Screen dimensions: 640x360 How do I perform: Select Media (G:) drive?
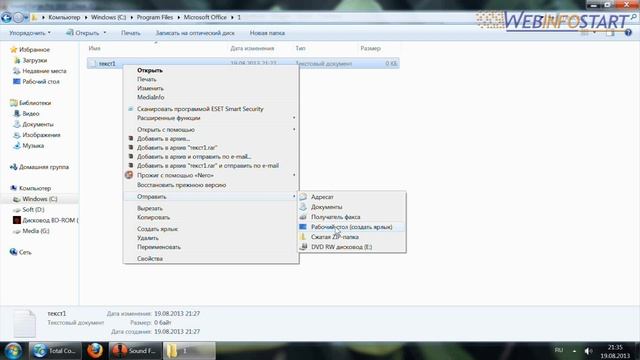click(x=31, y=231)
